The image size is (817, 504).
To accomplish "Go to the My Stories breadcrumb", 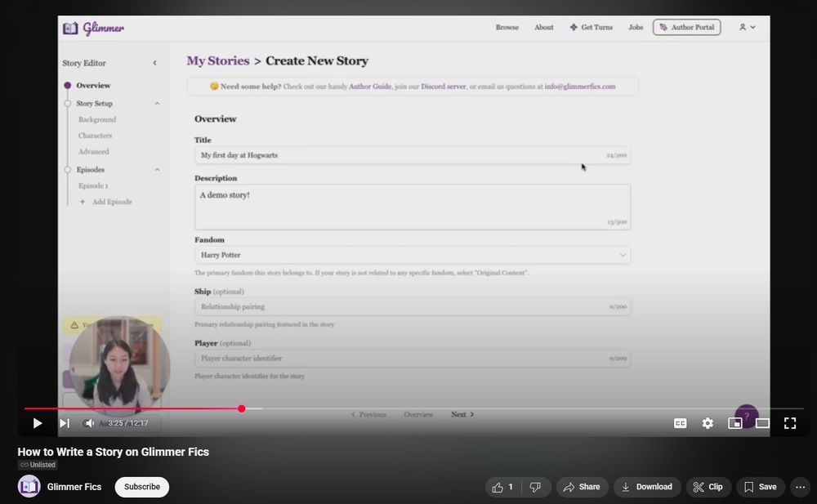I will [218, 61].
